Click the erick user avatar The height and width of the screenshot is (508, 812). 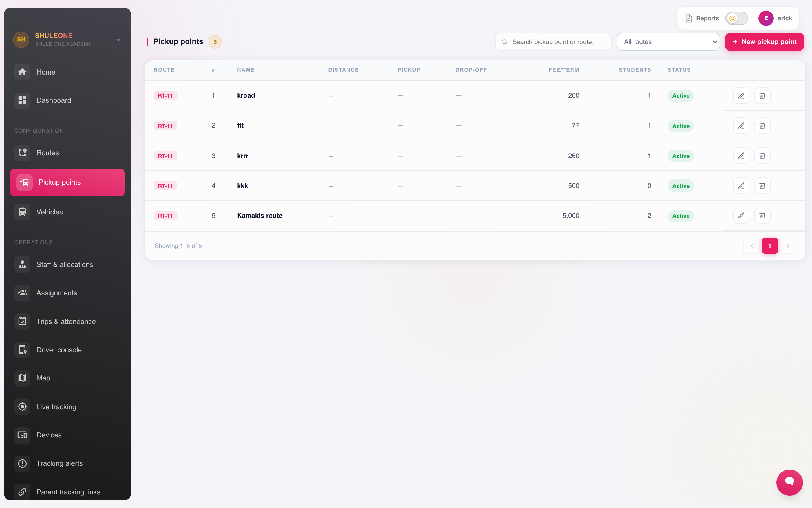click(x=766, y=18)
